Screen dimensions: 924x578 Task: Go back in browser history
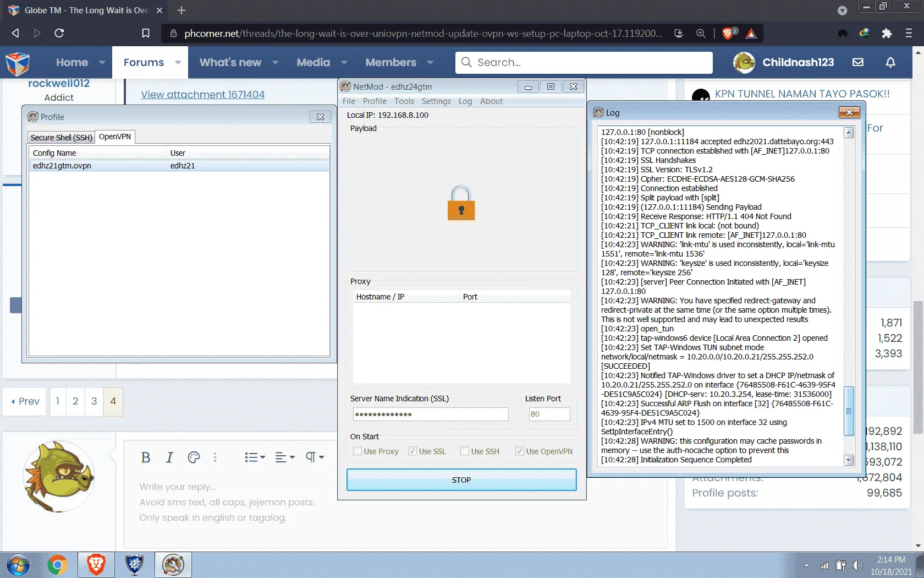(15, 33)
